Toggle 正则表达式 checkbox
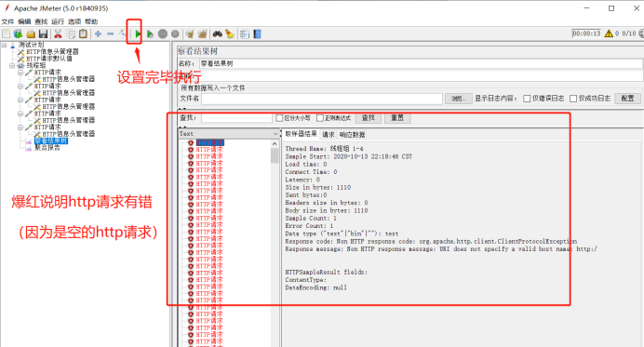 [x=320, y=118]
